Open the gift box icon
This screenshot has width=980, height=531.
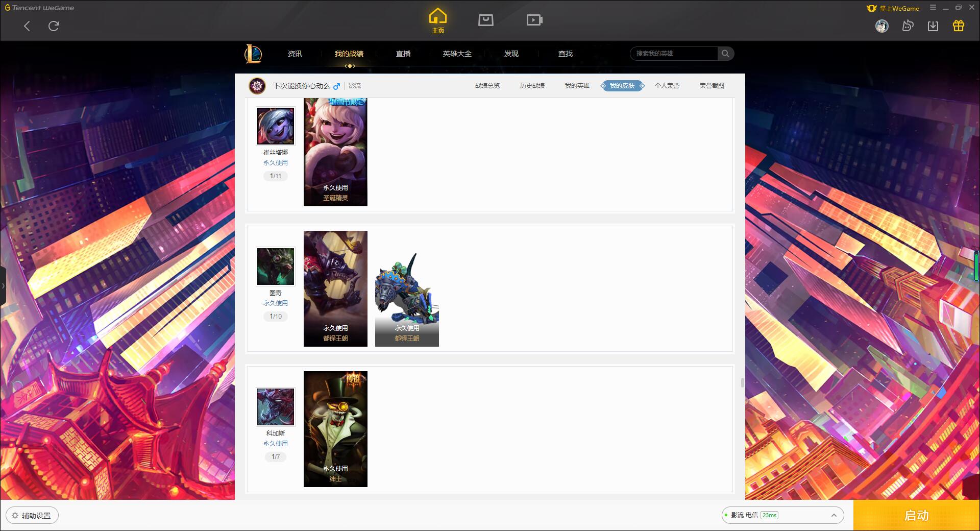959,26
